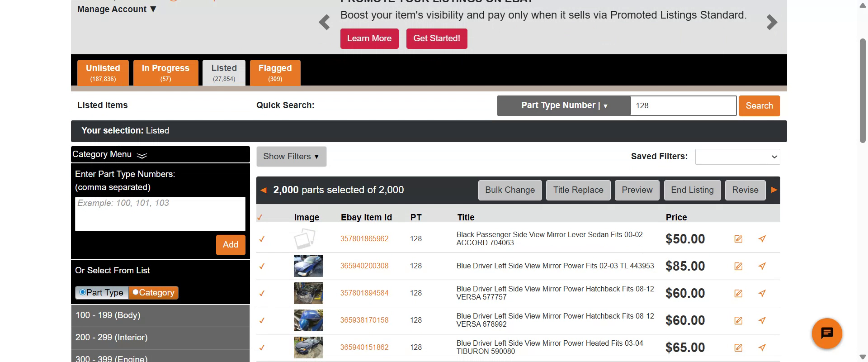Switch to the Unlisted tab

[x=103, y=72]
